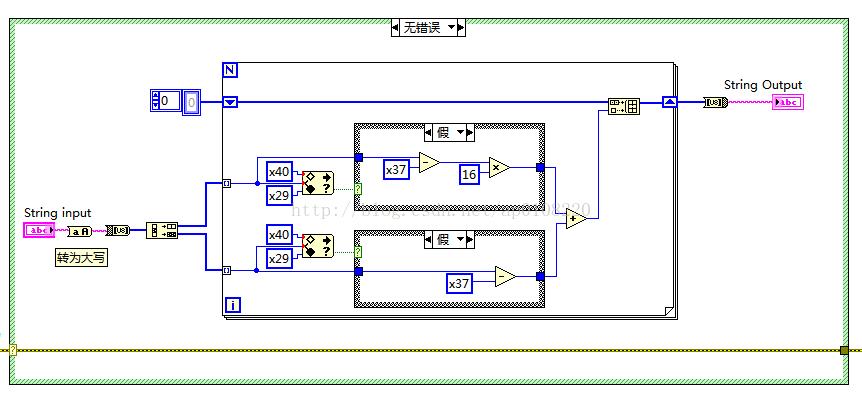
Task: Open the 无错误 case selector dropdown
Action: pos(451,27)
